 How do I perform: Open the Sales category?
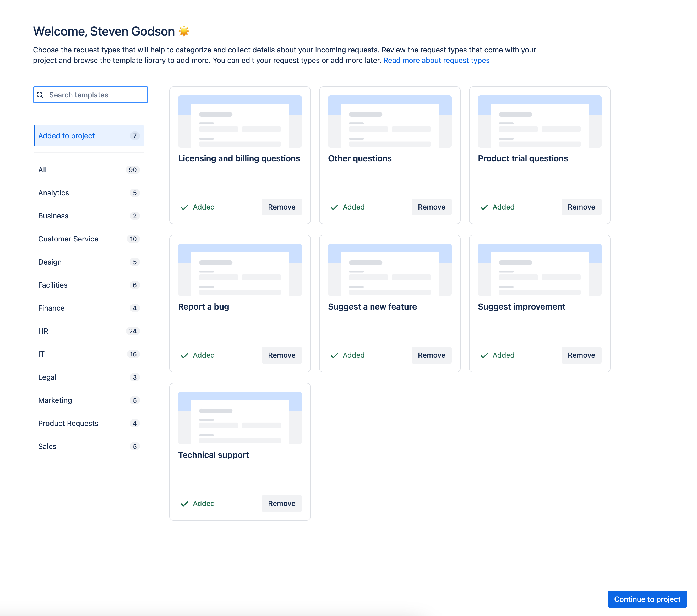tap(89, 446)
